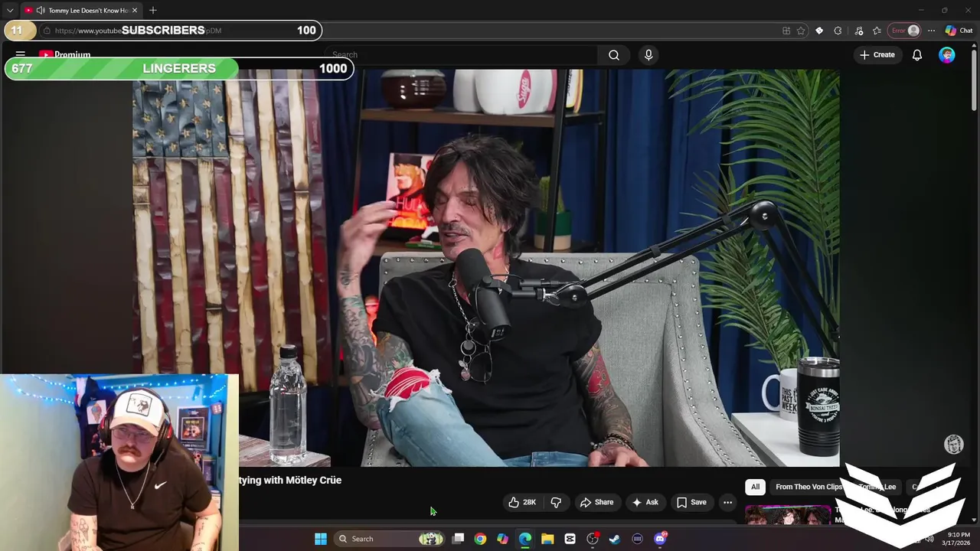Select the From Theo Von Clips chip
980x551 pixels.
[808, 487]
